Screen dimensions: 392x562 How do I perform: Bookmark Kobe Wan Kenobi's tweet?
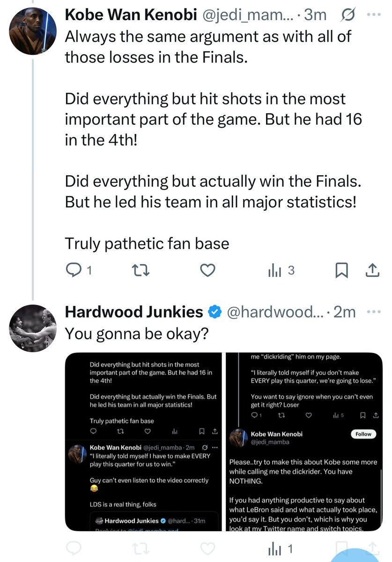(341, 270)
